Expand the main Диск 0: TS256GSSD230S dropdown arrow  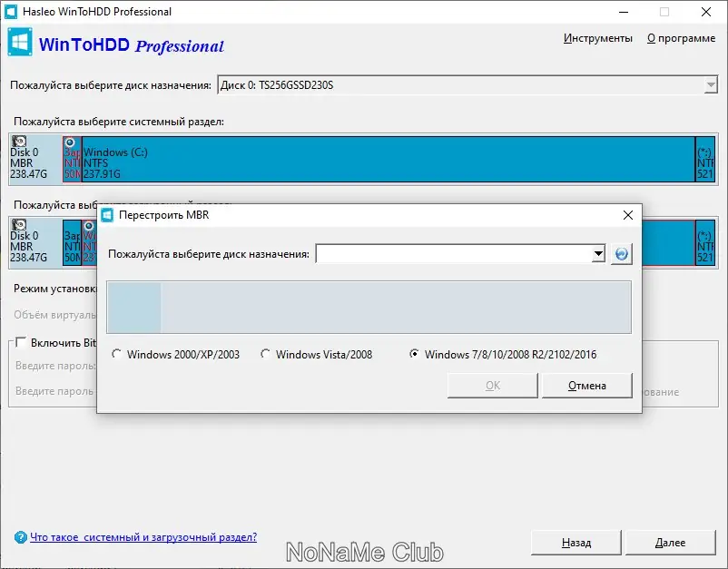coord(711,85)
